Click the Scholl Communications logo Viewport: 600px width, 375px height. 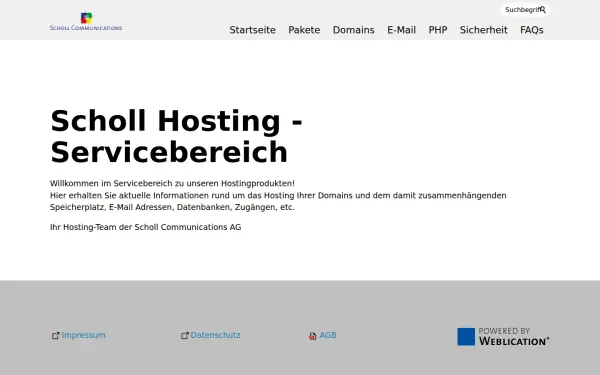[x=86, y=21]
